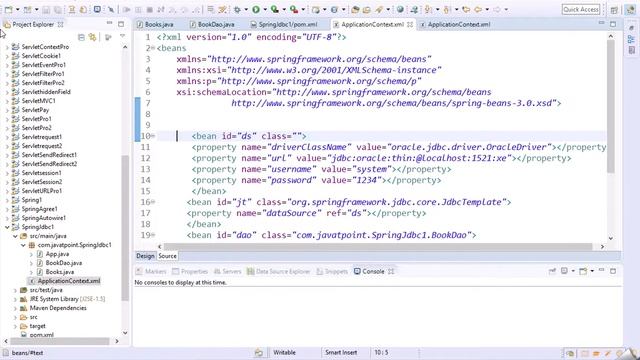Image resolution: width=640 pixels, height=360 pixels.
Task: Open the Servers view tab
Action: [x=227, y=271]
